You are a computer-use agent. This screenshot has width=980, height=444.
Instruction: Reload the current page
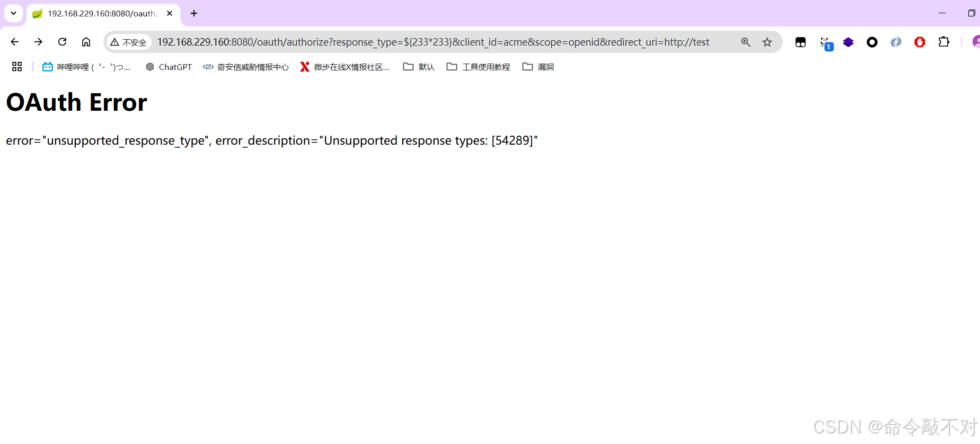click(x=62, y=42)
